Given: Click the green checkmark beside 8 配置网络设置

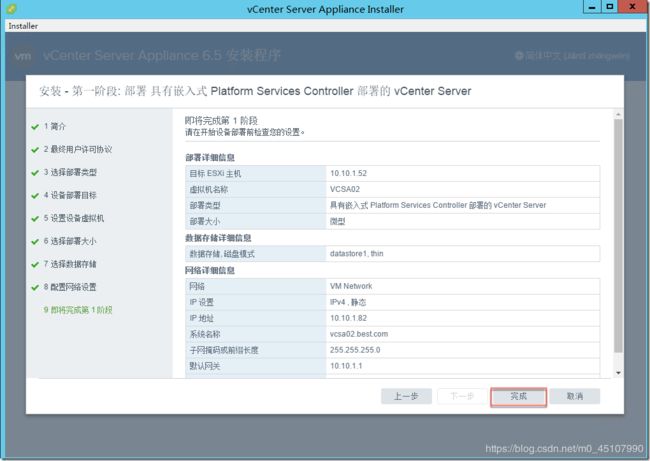Looking at the screenshot, I should tap(35, 287).
